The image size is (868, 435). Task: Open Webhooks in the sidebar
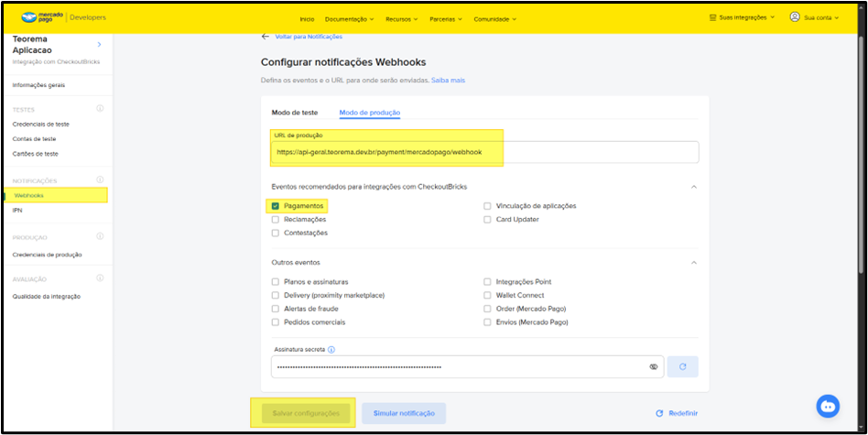(x=28, y=195)
